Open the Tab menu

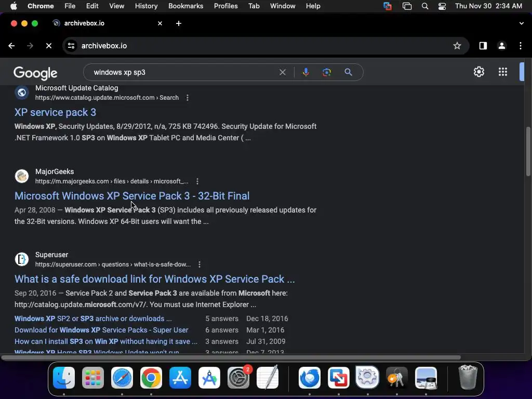[x=254, y=6]
